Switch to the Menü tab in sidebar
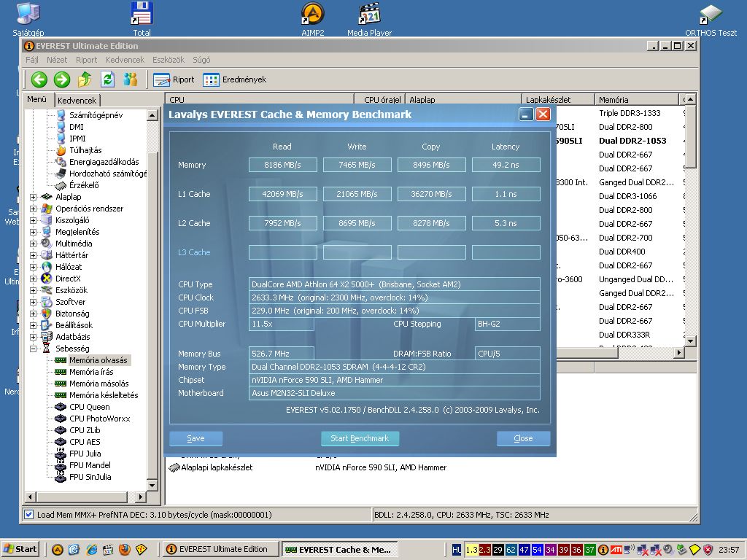 pyautogui.click(x=37, y=99)
